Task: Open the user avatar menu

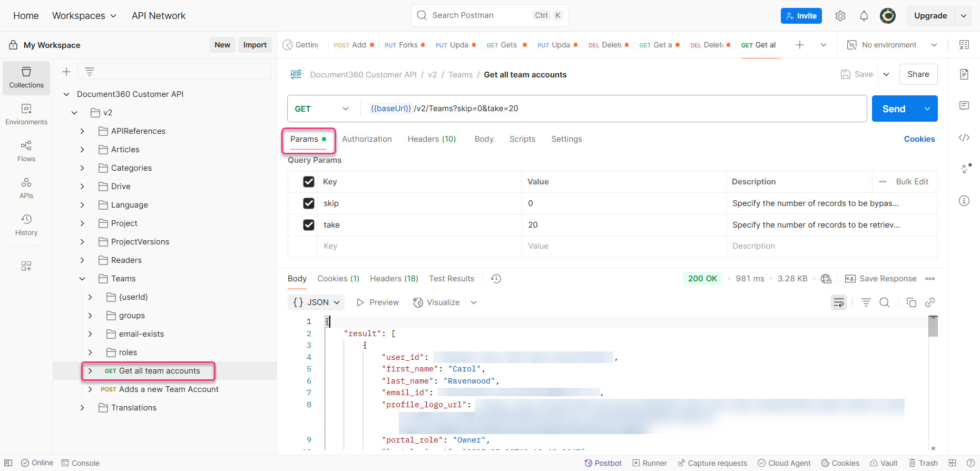Action: [x=888, y=16]
